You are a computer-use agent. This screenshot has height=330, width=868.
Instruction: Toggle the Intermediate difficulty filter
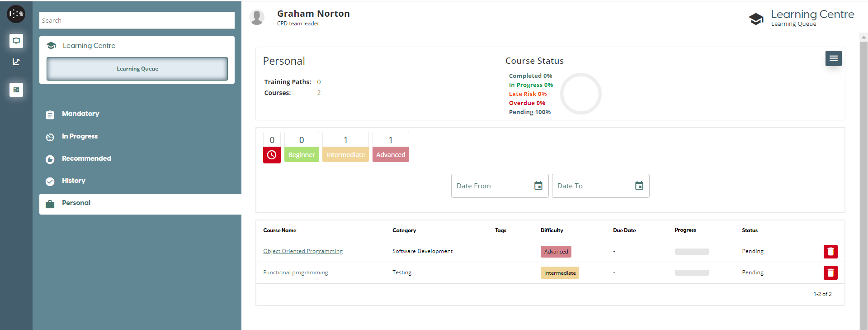[345, 154]
